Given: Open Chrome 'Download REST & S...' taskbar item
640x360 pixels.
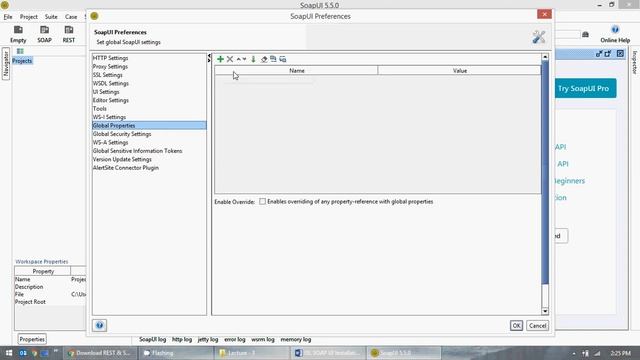Looking at the screenshot, I should pos(100,353).
